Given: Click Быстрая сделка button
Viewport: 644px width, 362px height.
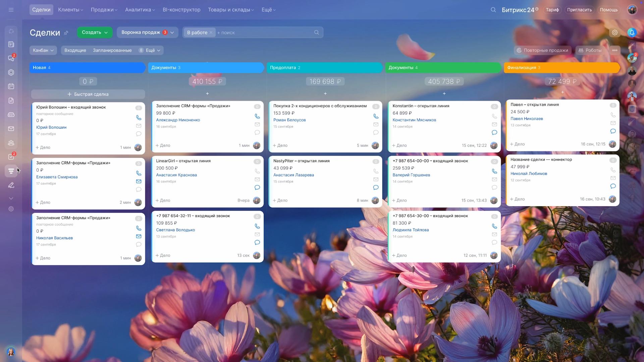Looking at the screenshot, I should (88, 94).
